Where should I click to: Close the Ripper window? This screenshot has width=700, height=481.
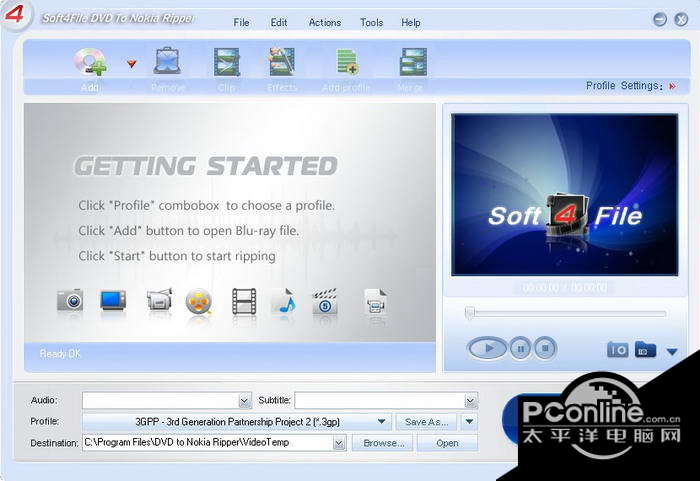[681, 20]
